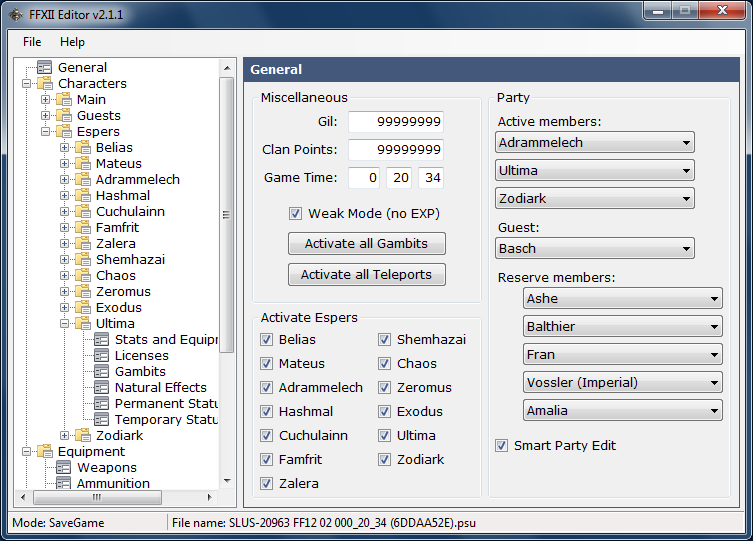Image resolution: width=753 pixels, height=541 pixels.
Task: Click the Zalera folder icon in tree
Action: point(83,243)
